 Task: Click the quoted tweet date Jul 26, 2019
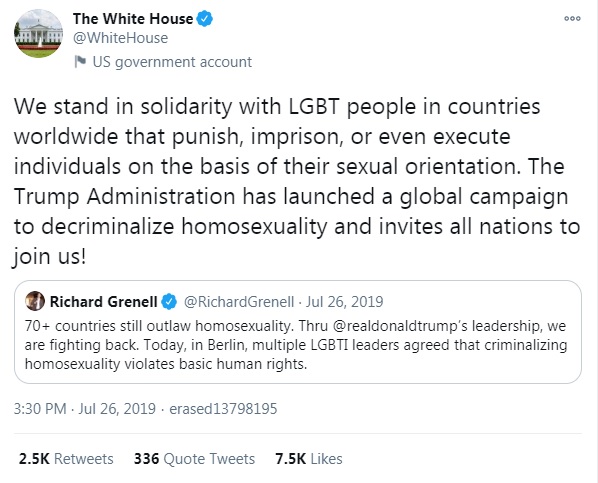pos(344,302)
